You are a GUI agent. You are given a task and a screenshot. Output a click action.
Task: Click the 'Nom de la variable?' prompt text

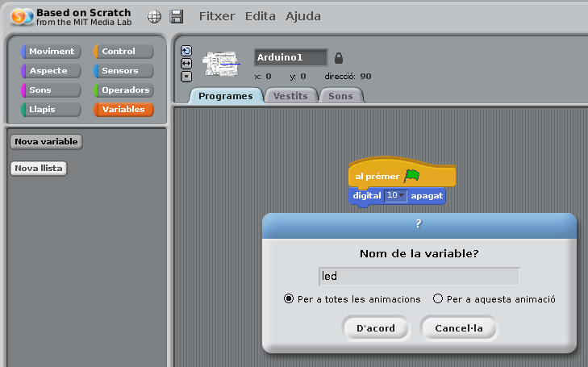click(419, 254)
